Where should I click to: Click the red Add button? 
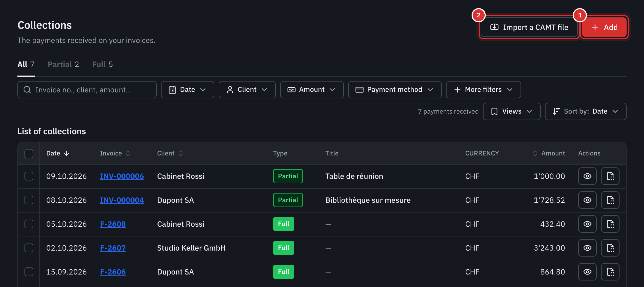pos(604,27)
